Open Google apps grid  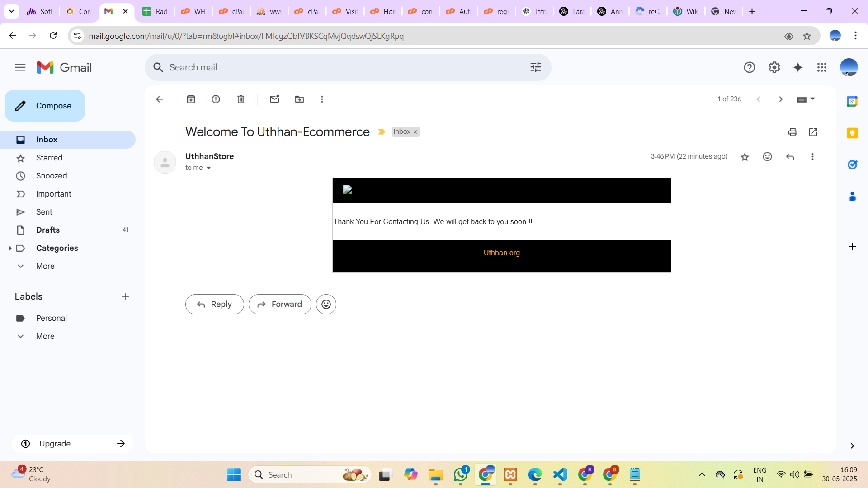tap(821, 67)
